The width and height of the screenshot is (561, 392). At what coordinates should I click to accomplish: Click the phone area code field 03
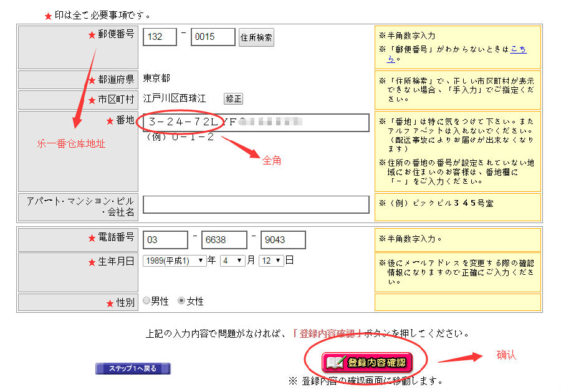[165, 240]
